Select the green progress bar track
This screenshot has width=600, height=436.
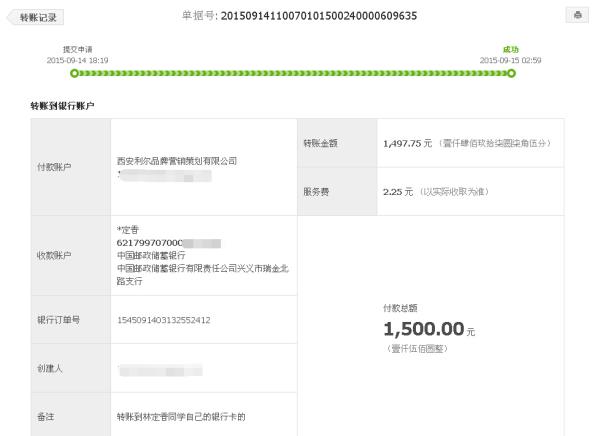click(x=293, y=73)
